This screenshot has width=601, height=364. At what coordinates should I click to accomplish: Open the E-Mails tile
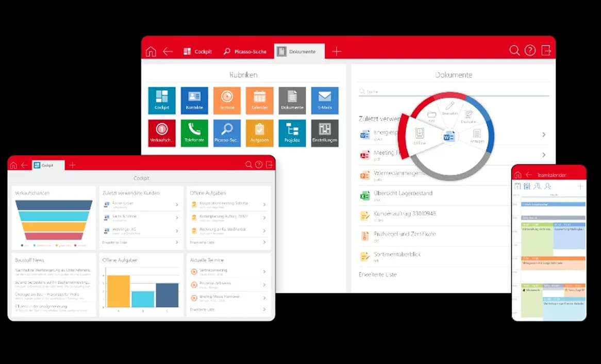pos(325,100)
